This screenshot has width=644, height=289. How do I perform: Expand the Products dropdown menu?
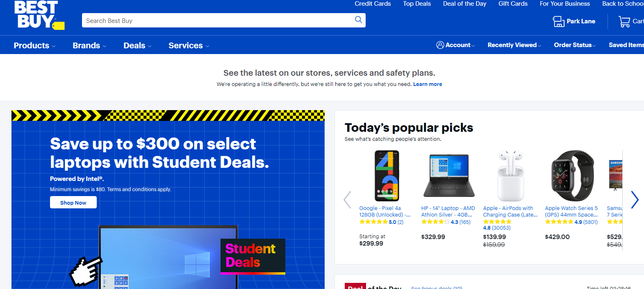click(34, 45)
